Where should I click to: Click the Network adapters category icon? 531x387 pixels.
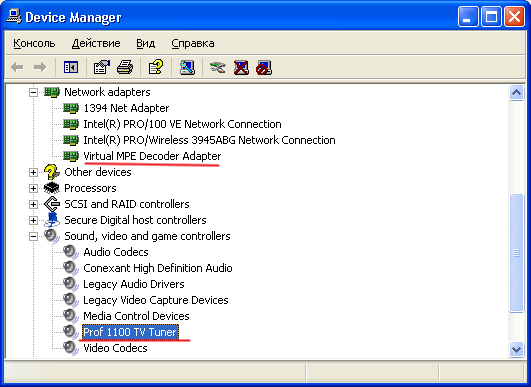pyautogui.click(x=52, y=92)
